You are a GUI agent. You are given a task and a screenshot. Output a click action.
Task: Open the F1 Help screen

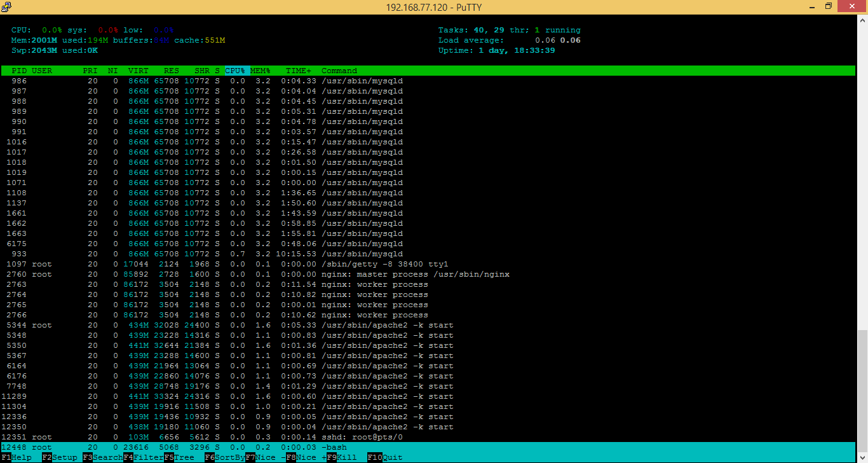point(16,457)
